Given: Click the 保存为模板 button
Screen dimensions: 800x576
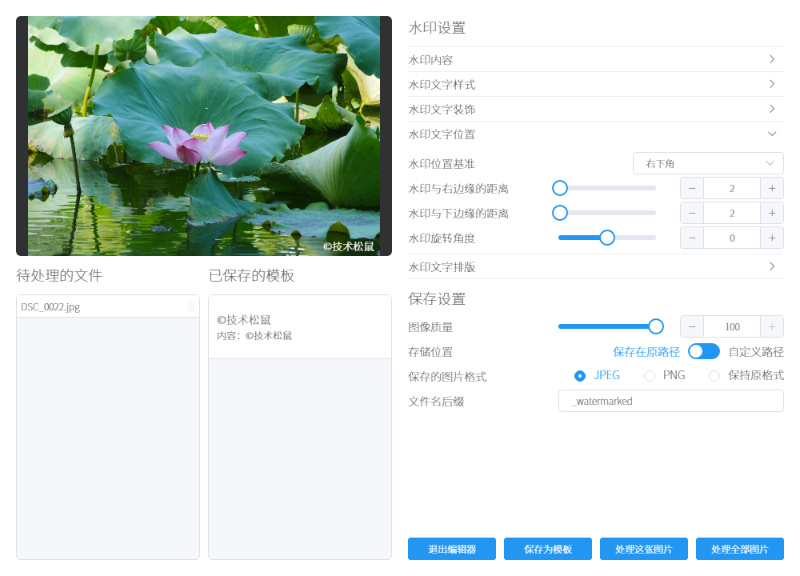Looking at the screenshot, I should click(x=548, y=549).
